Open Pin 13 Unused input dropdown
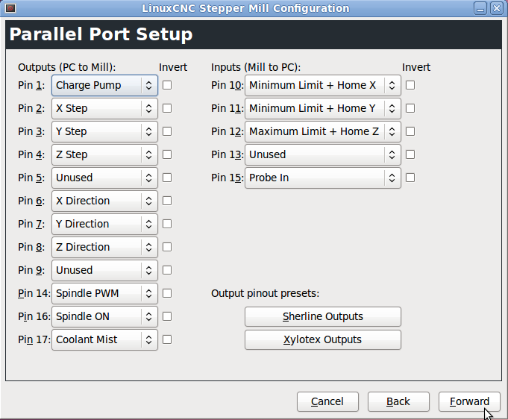This screenshot has width=508, height=420. [x=322, y=154]
